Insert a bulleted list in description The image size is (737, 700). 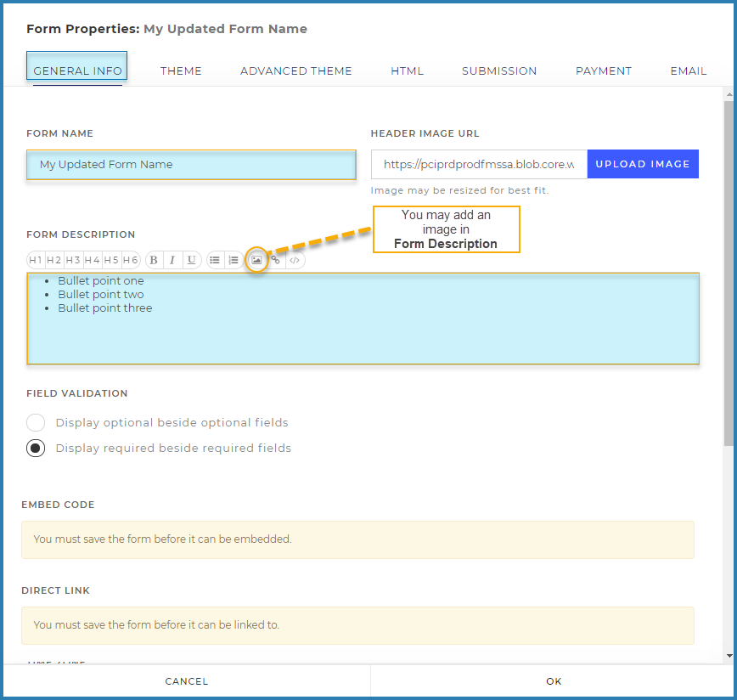[x=215, y=260]
